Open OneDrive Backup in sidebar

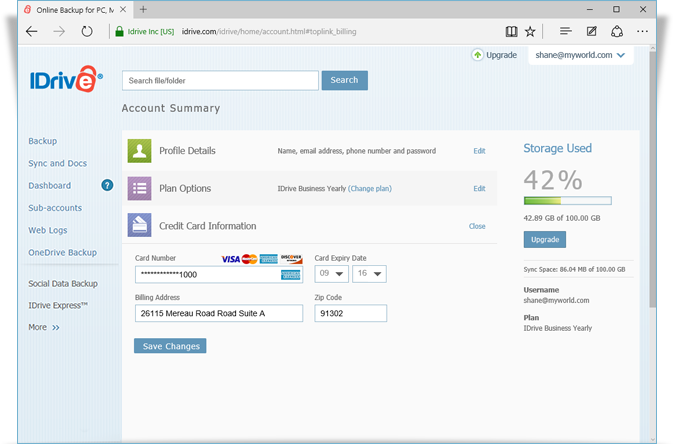click(x=62, y=253)
